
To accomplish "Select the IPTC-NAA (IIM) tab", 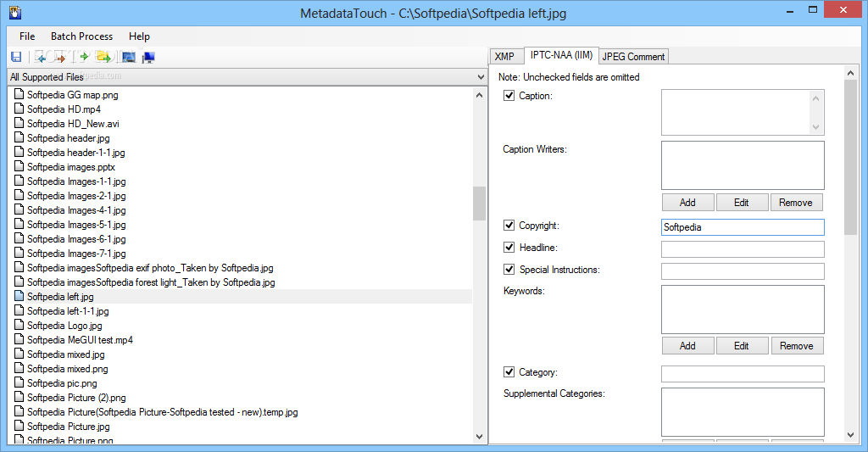I will pyautogui.click(x=561, y=55).
